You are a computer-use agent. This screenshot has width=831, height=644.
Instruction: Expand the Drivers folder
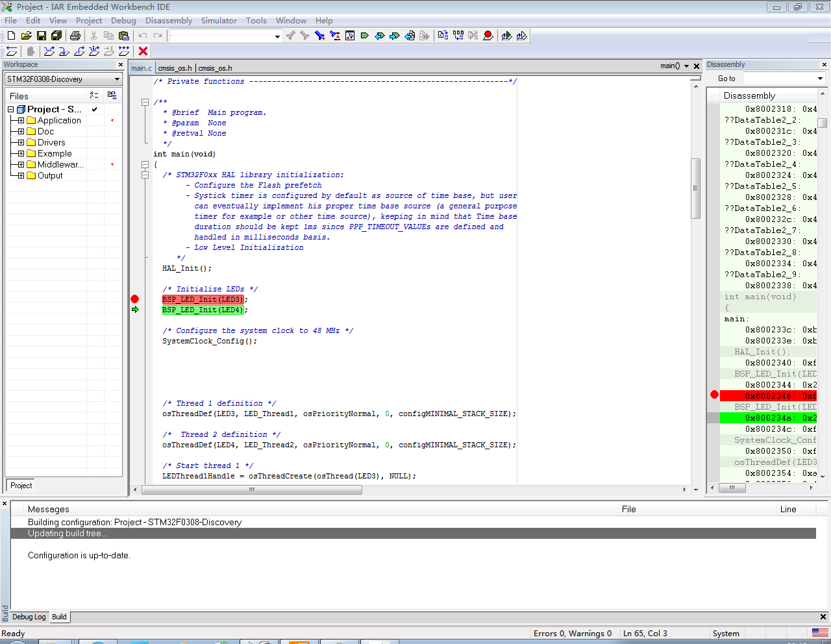pyautogui.click(x=21, y=142)
